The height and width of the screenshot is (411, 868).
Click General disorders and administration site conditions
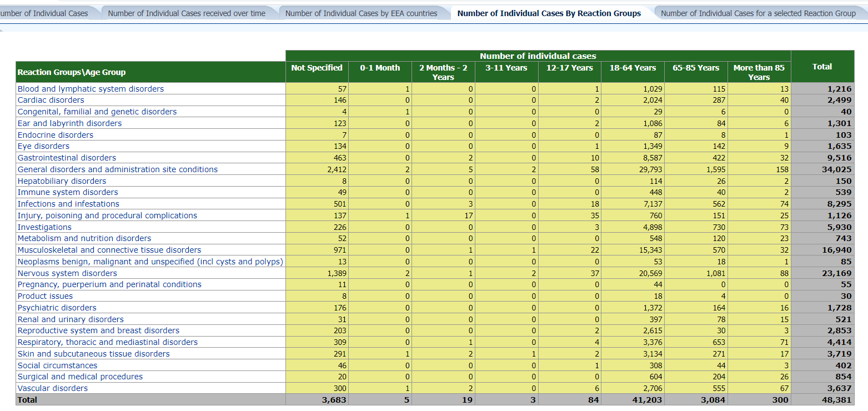(118, 169)
